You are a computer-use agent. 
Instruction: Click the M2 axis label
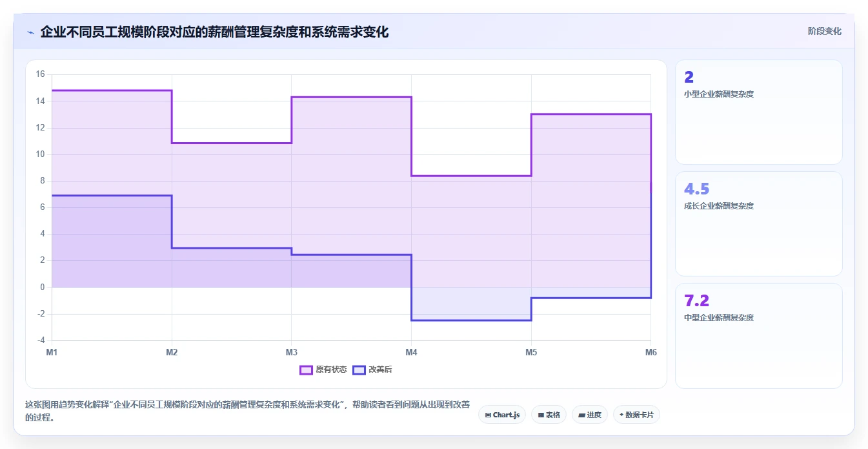(172, 352)
